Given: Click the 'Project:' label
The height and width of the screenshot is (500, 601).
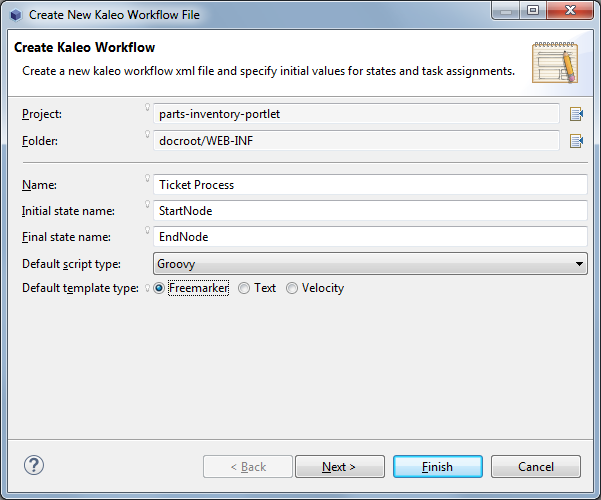Looking at the screenshot, I should point(42,114).
